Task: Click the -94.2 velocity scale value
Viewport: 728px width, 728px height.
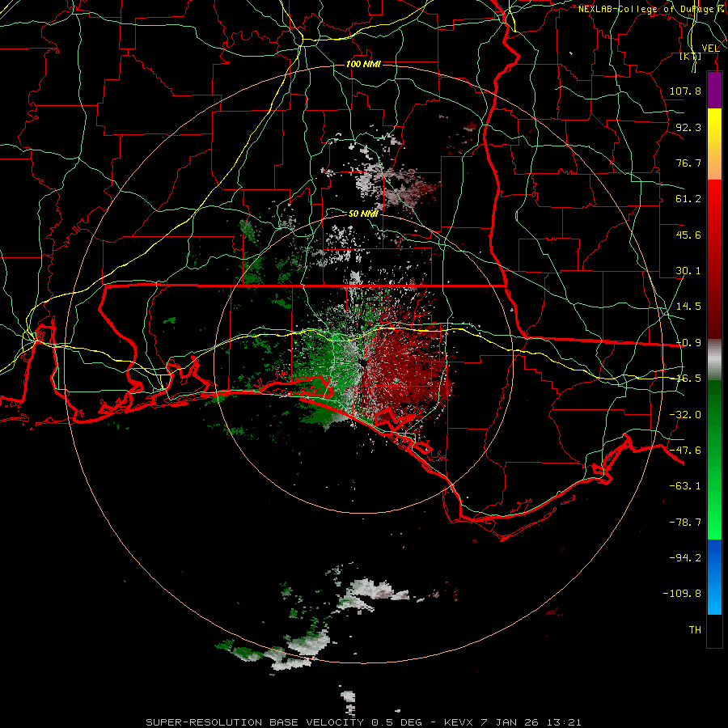Action: pos(685,558)
